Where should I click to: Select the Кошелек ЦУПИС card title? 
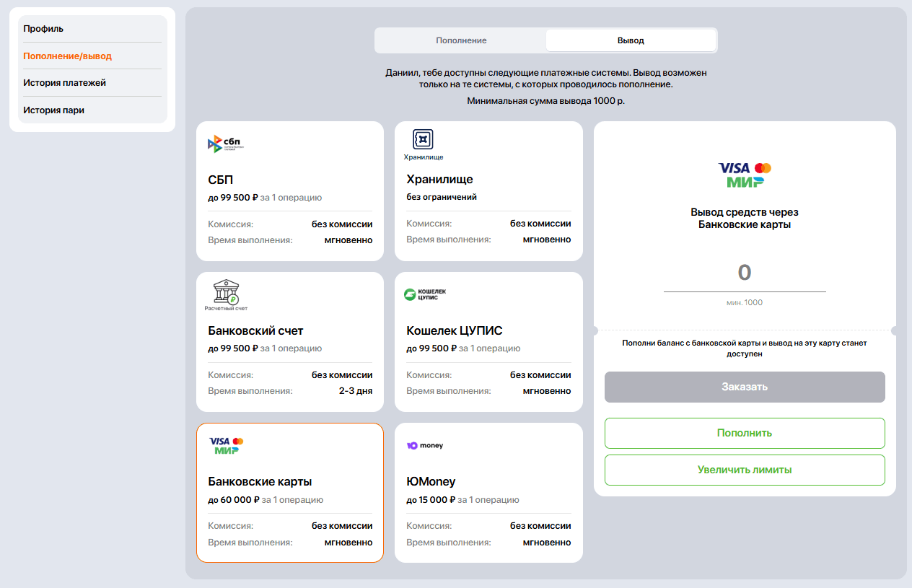tap(454, 331)
